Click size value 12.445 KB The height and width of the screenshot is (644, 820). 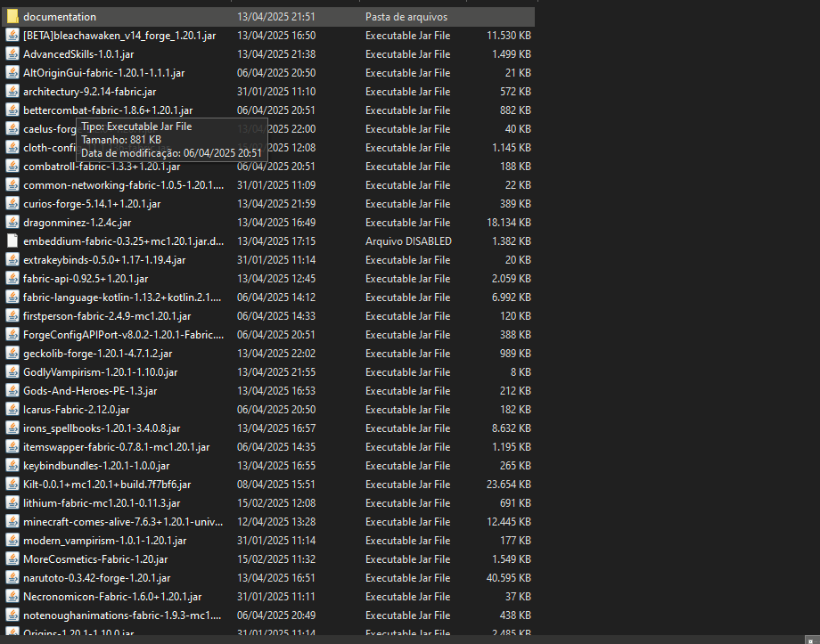(x=509, y=522)
